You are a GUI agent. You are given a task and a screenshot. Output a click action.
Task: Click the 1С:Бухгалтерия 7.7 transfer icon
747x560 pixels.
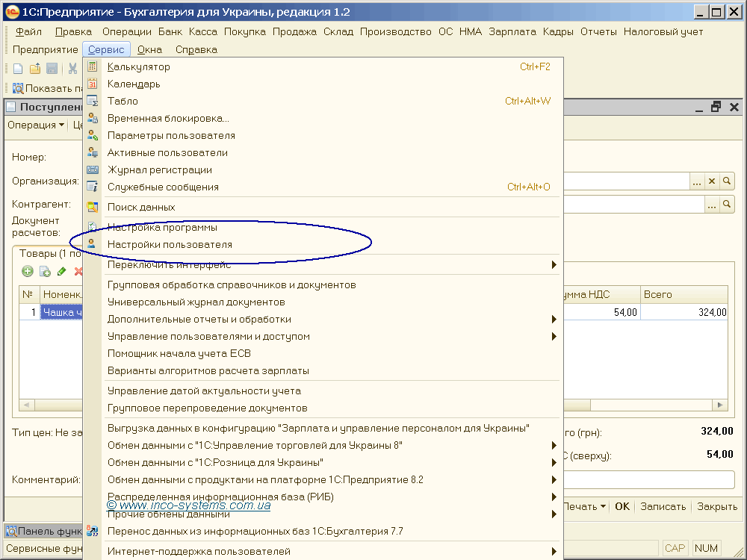93,531
